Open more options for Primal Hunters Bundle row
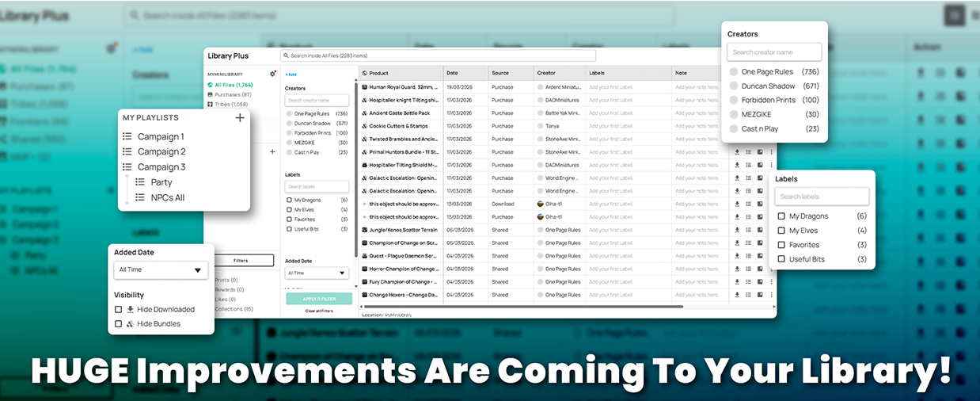The height and width of the screenshot is (401, 980). (x=771, y=152)
